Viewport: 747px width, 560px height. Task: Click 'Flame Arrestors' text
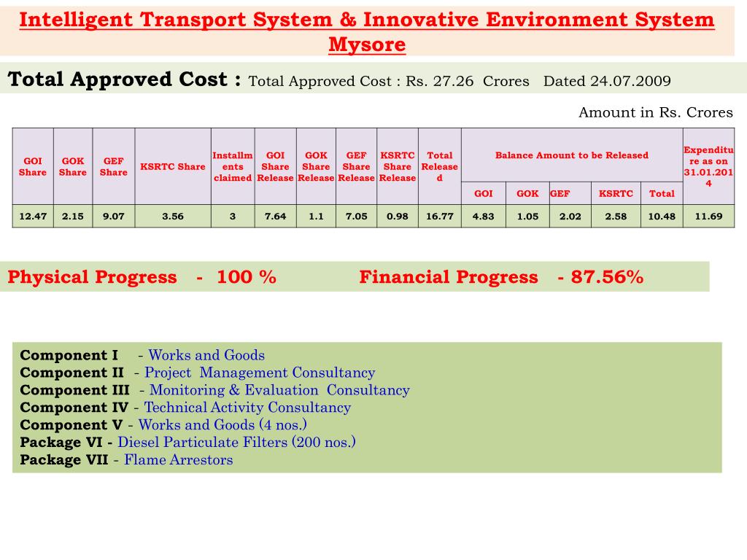pos(178,460)
